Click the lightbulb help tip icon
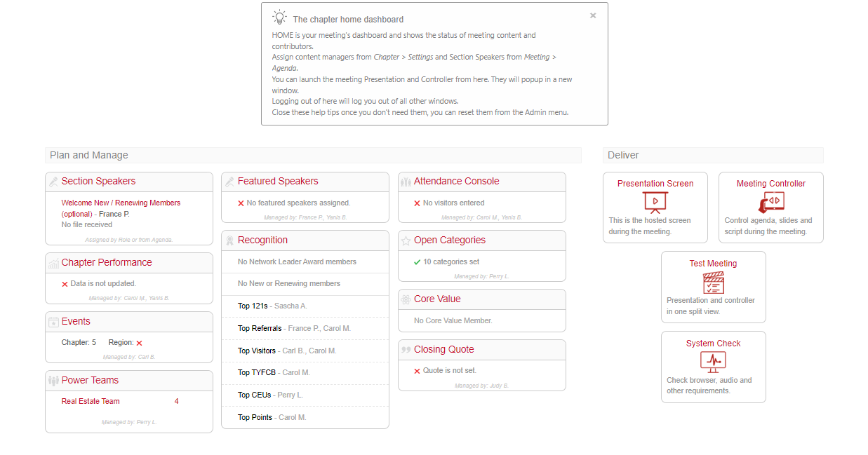This screenshot has height=455, width=868. (279, 18)
